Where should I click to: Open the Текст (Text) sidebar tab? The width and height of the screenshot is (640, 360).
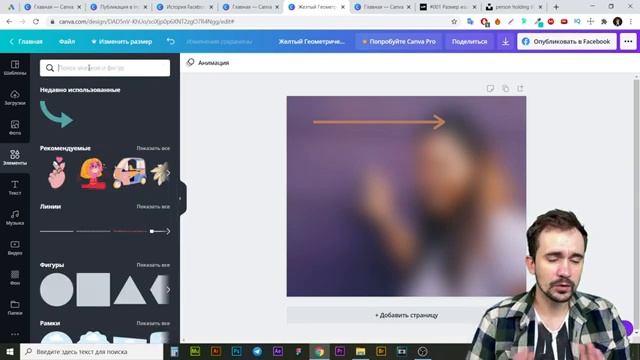[x=15, y=187]
